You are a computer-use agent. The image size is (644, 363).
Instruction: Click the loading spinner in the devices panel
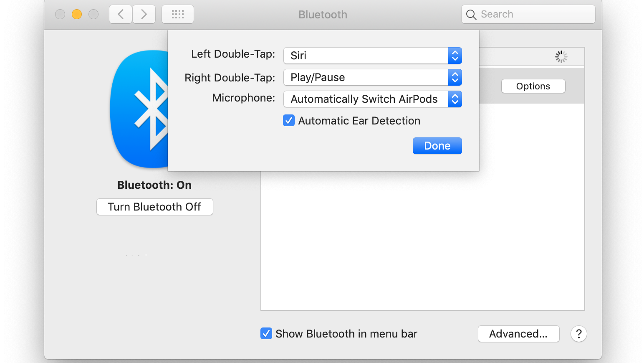point(561,57)
